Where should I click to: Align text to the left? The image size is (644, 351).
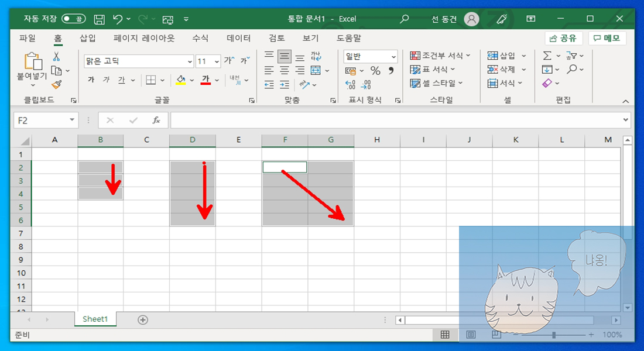(269, 71)
